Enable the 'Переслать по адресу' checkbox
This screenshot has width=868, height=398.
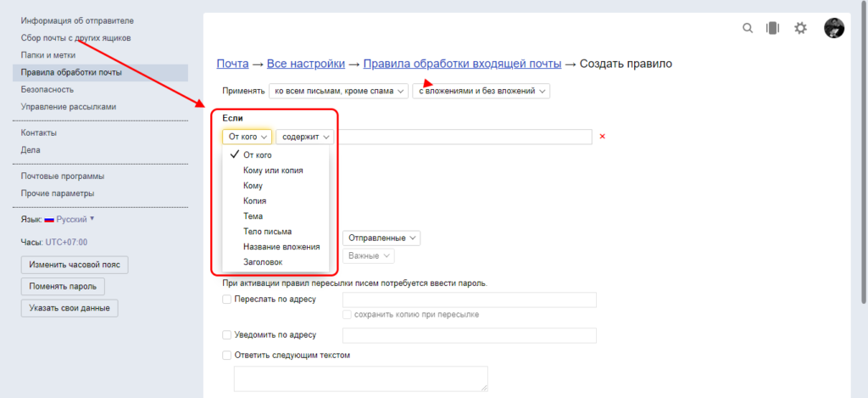(226, 300)
